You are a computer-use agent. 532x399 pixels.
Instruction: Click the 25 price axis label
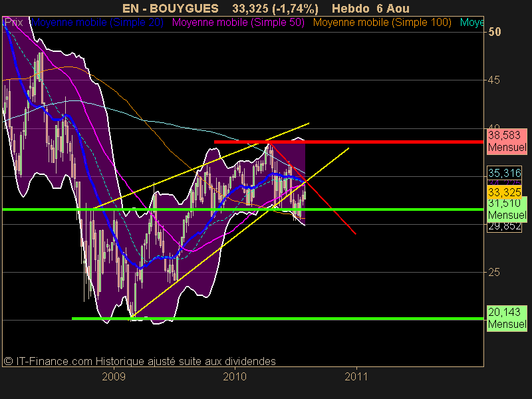click(x=493, y=272)
